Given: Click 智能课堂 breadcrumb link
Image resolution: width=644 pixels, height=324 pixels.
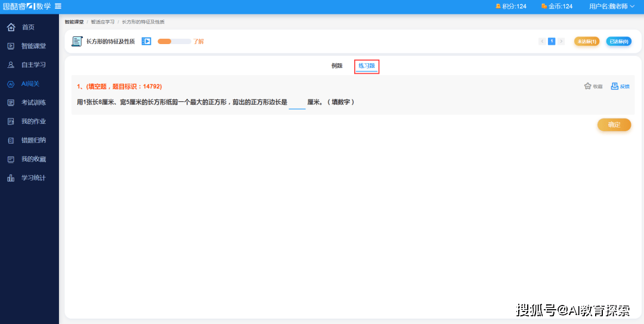Looking at the screenshot, I should [x=74, y=21].
